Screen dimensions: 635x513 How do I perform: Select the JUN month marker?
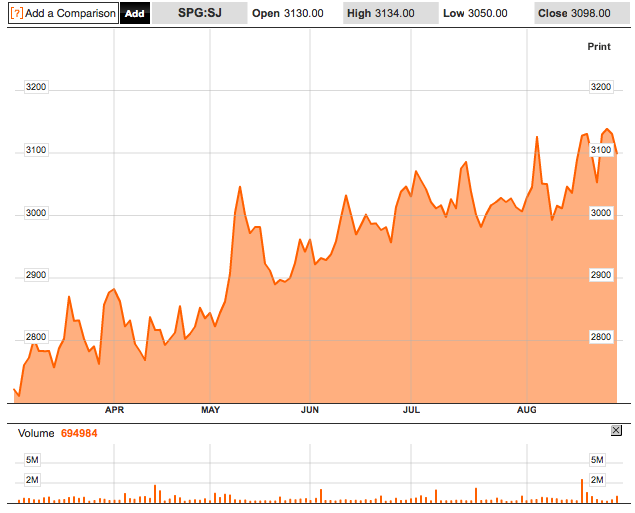[x=310, y=410]
